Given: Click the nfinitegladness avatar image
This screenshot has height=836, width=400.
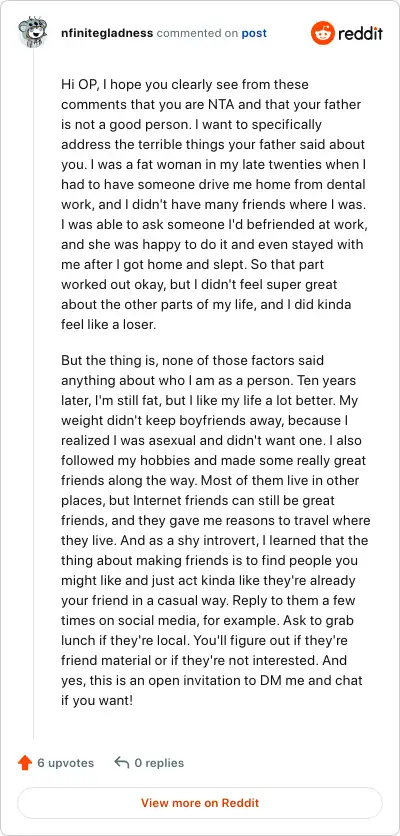Looking at the screenshot, I should [33, 33].
